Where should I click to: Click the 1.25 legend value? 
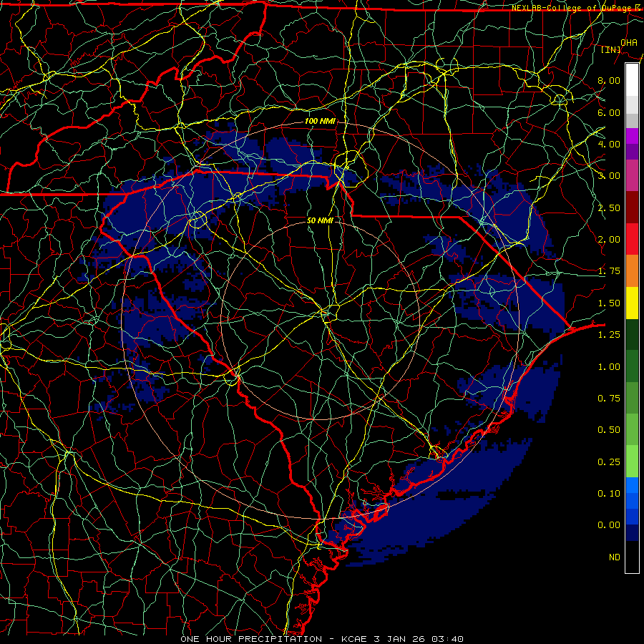click(609, 335)
